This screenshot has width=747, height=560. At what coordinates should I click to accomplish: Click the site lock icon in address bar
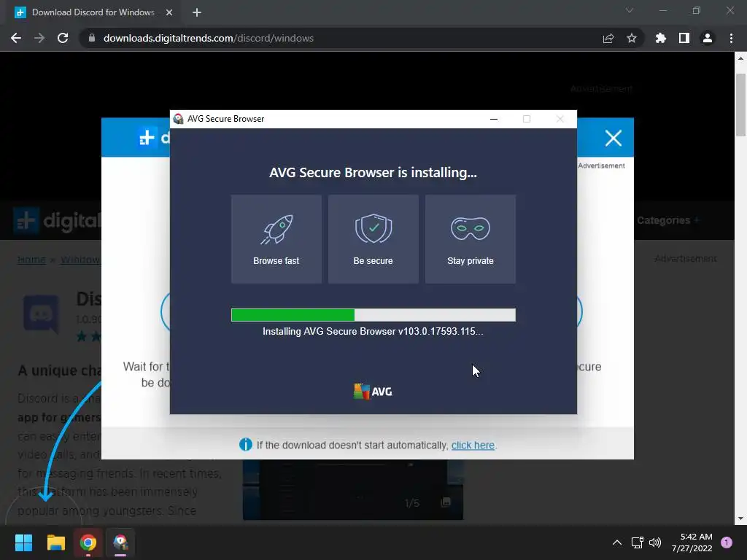92,38
